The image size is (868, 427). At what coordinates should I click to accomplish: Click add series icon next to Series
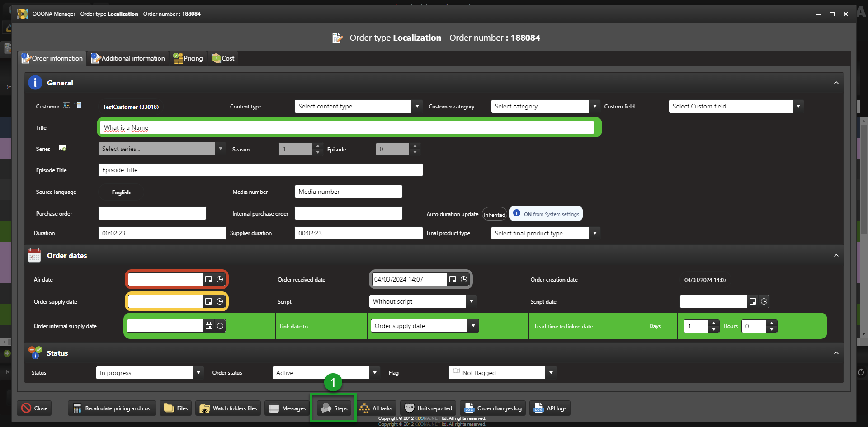click(x=62, y=148)
